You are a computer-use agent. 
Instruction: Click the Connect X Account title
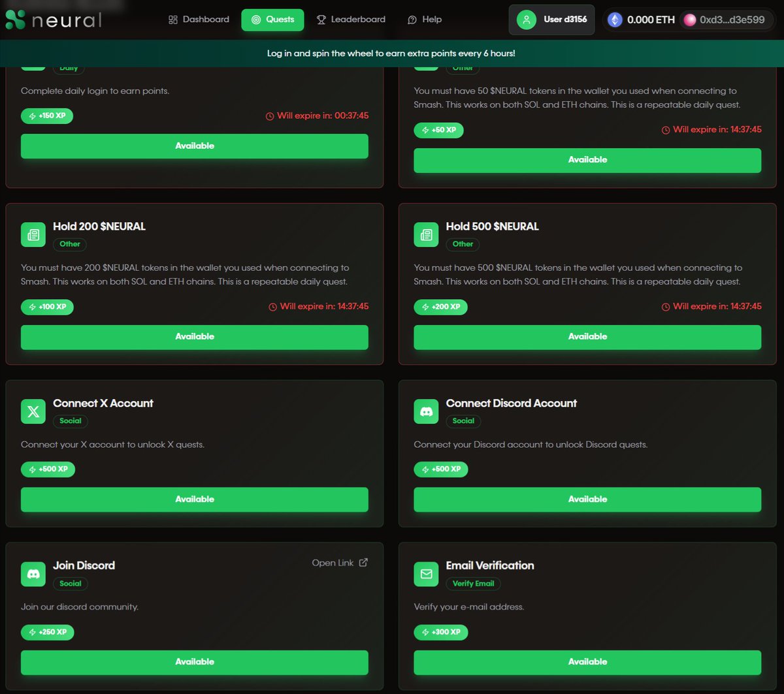coord(103,403)
